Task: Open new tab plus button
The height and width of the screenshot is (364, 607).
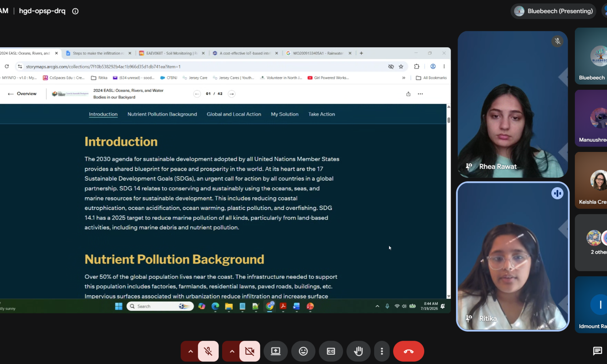Action: pos(361,53)
